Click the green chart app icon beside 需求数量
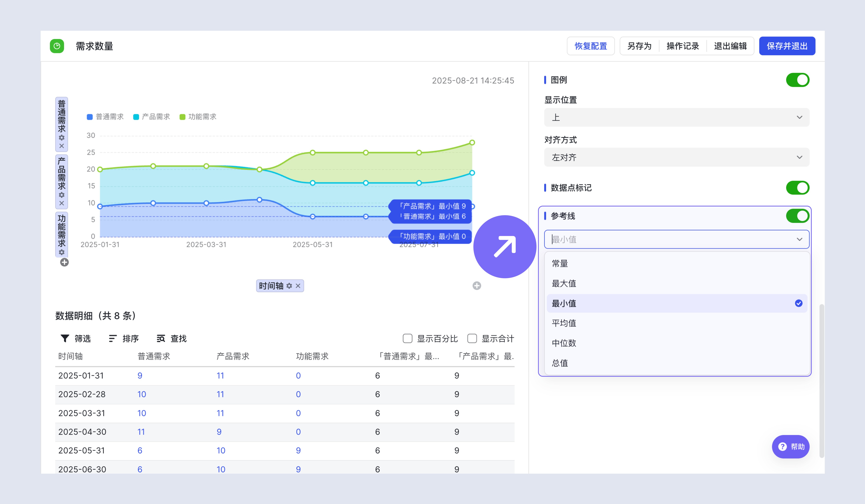This screenshot has width=865, height=504. tap(57, 46)
